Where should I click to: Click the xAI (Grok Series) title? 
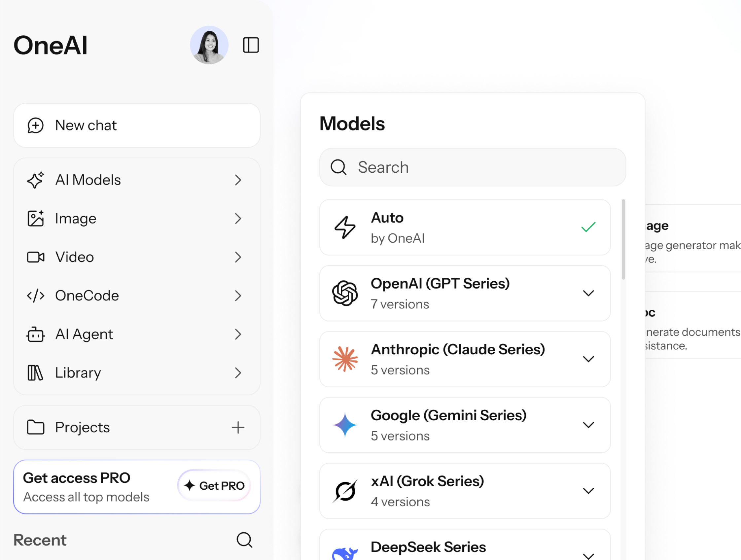427,481
